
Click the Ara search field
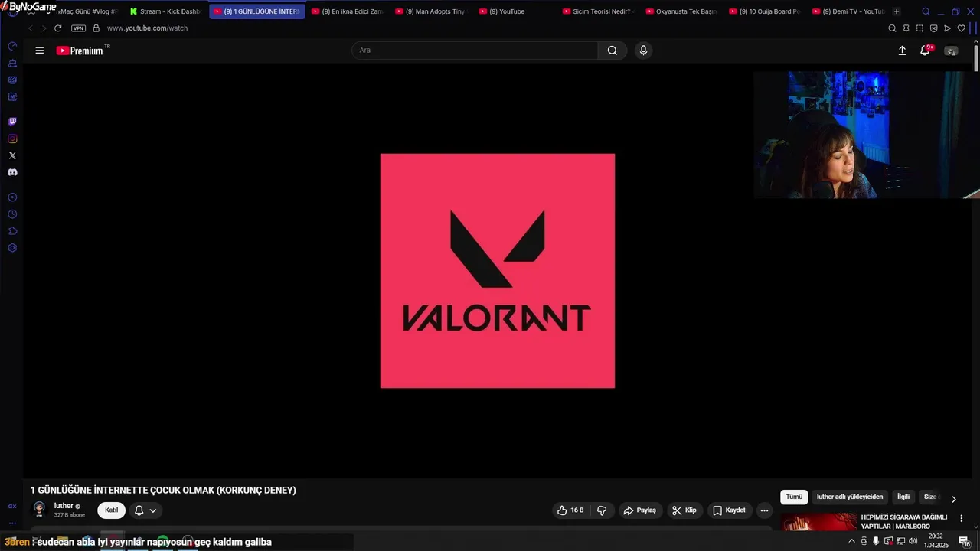point(475,51)
